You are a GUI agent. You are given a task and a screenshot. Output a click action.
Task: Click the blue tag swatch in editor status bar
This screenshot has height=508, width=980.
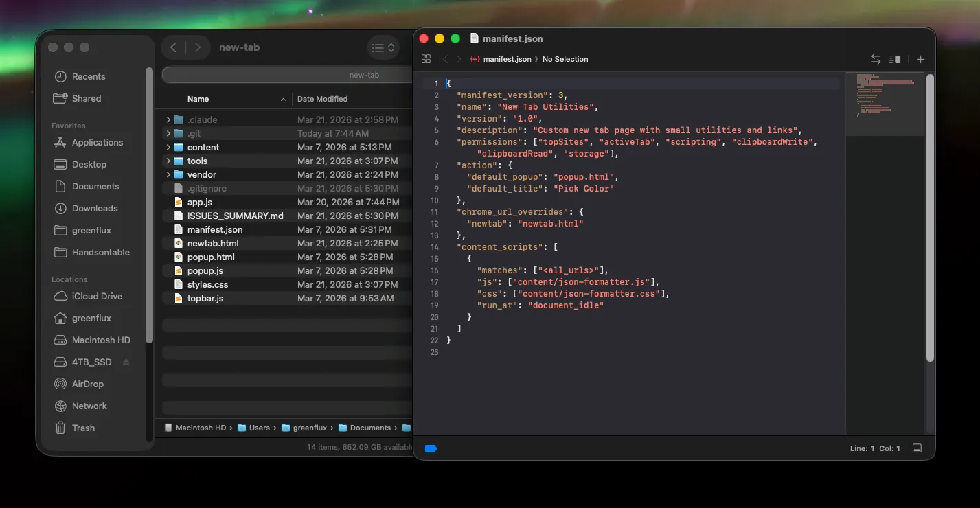tap(430, 448)
